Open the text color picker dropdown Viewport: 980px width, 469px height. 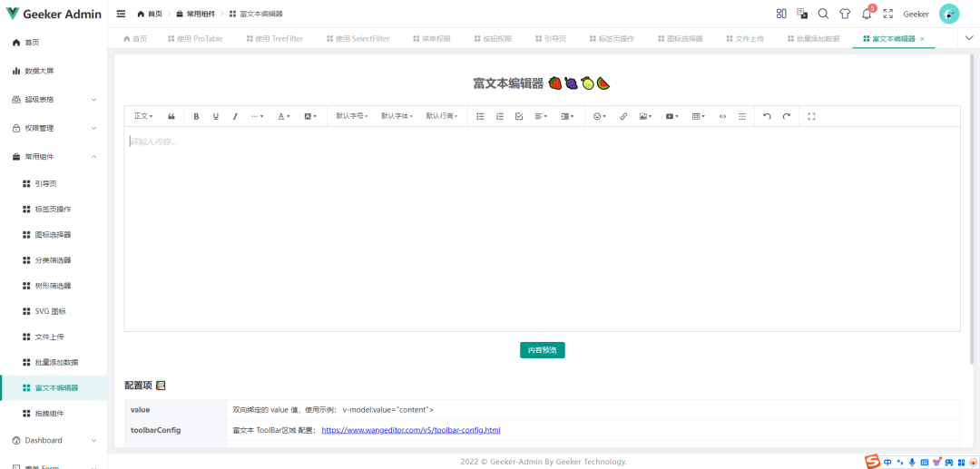284,116
